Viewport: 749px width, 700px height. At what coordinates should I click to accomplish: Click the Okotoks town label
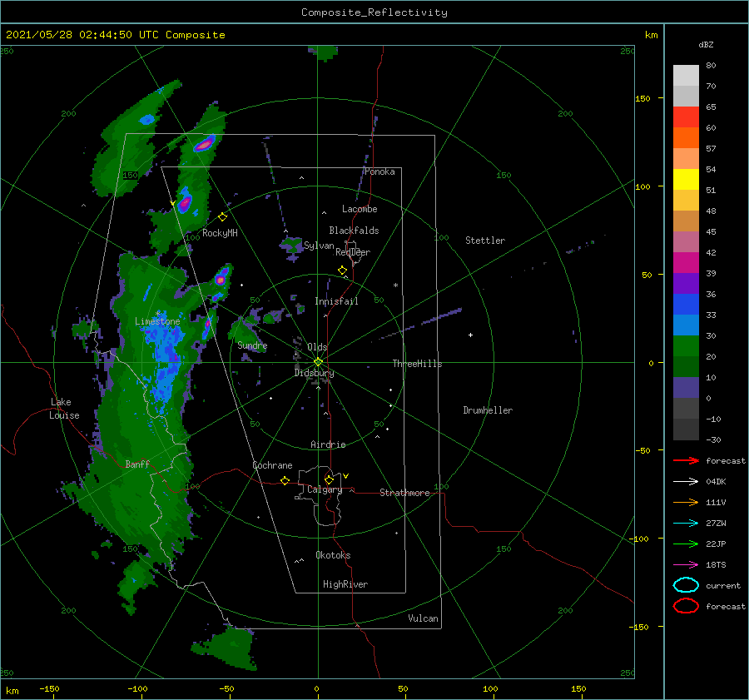(333, 555)
